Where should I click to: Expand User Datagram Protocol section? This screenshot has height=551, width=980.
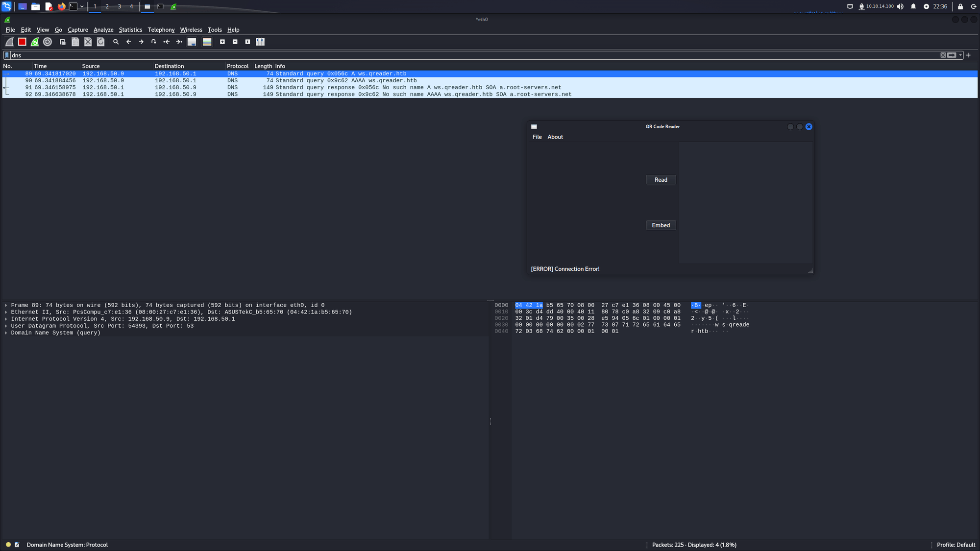click(6, 326)
